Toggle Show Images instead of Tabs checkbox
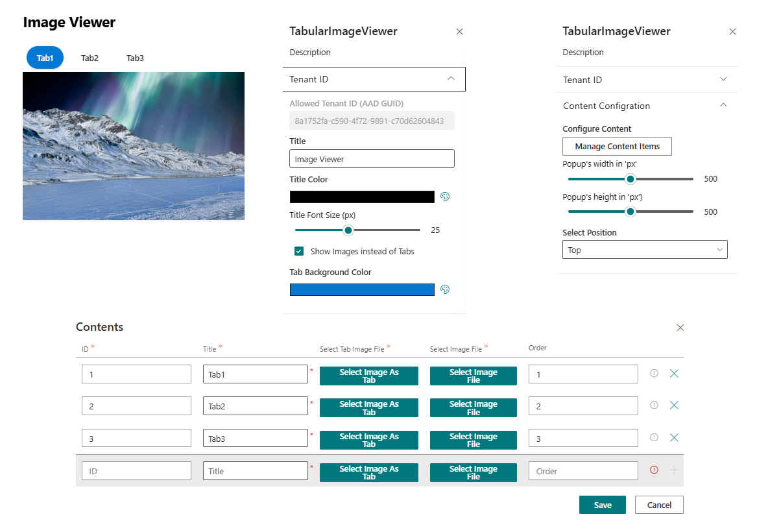Image resolution: width=768 pixels, height=532 pixels. (299, 252)
